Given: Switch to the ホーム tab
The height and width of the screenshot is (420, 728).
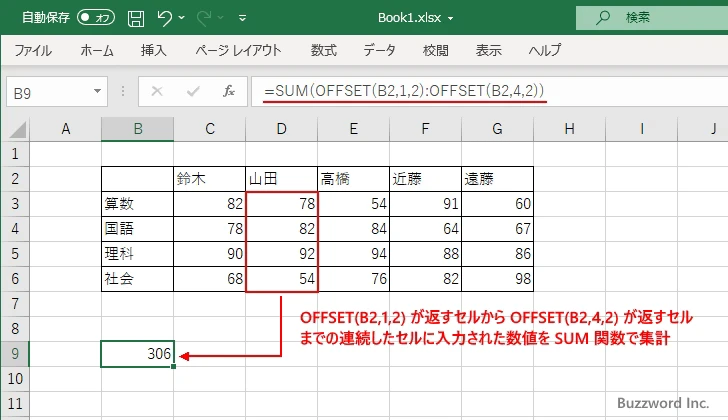Looking at the screenshot, I should (97, 50).
